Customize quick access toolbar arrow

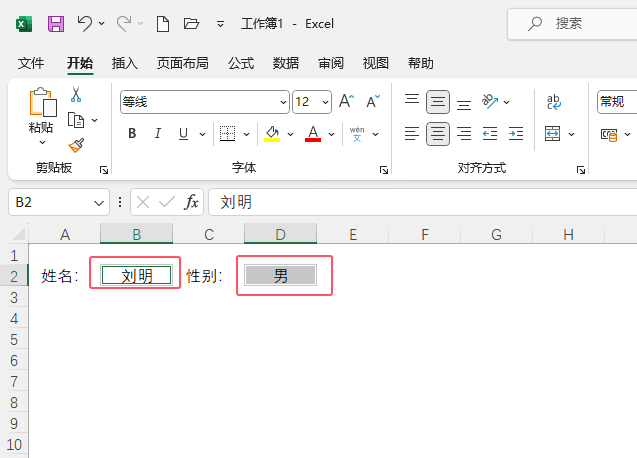coord(220,24)
